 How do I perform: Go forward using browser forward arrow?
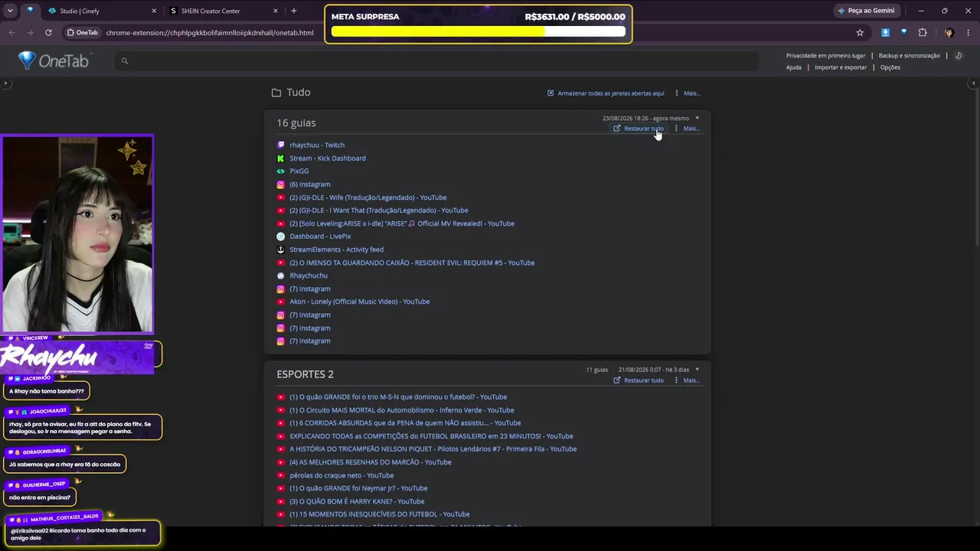tap(30, 33)
